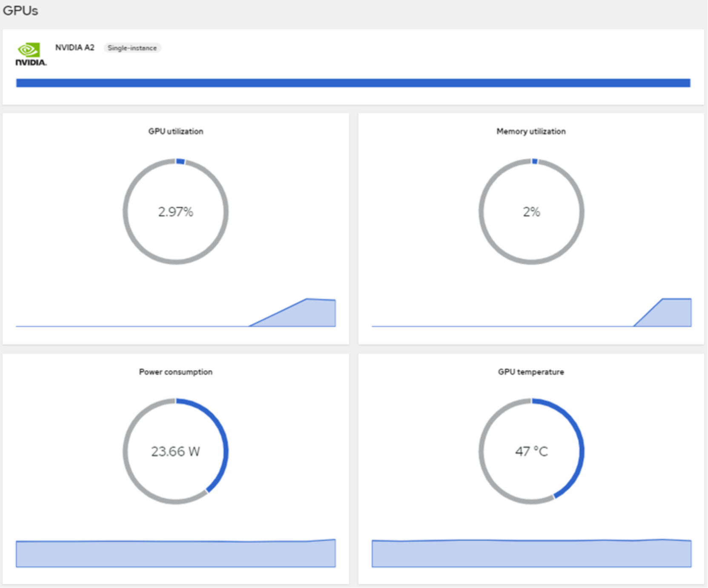This screenshot has height=588, width=708.
Task: Click the GPUs section heading
Action: coord(20,10)
